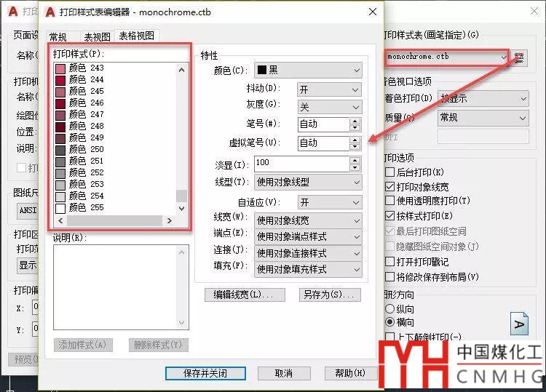The image size is (546, 392).
Task: Click the 取消 button
Action: tap(284, 374)
